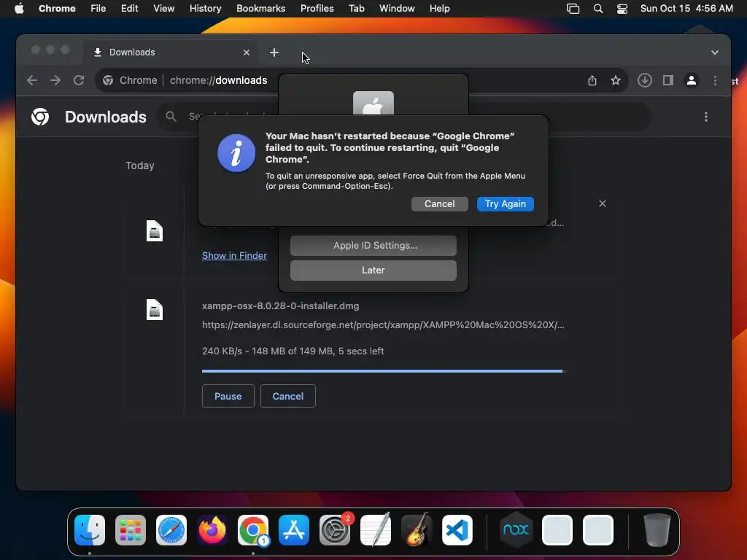Open the History menu

pyautogui.click(x=205, y=9)
